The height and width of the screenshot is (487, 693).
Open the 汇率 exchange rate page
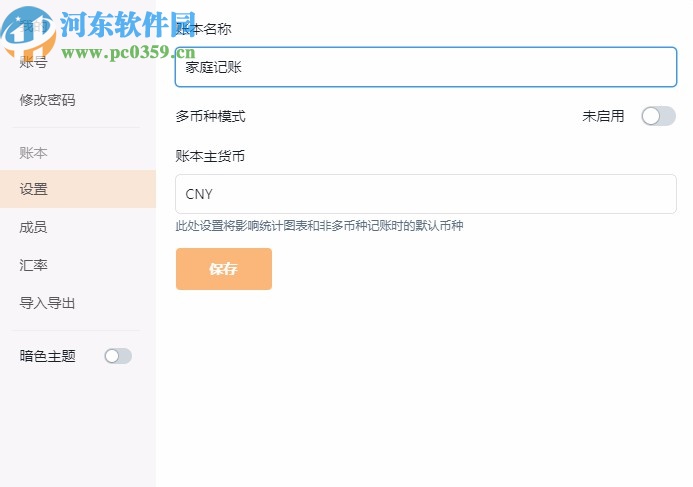click(33, 265)
